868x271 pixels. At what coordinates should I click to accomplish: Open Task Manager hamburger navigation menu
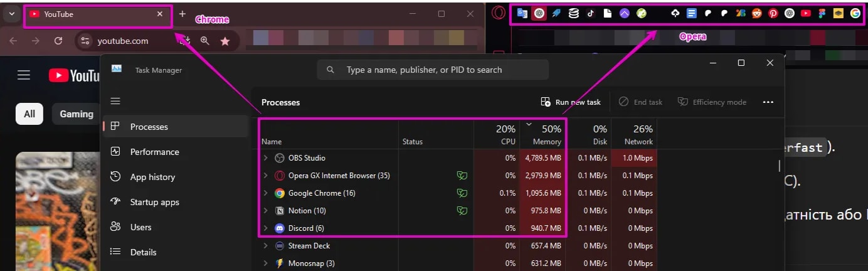click(x=115, y=101)
